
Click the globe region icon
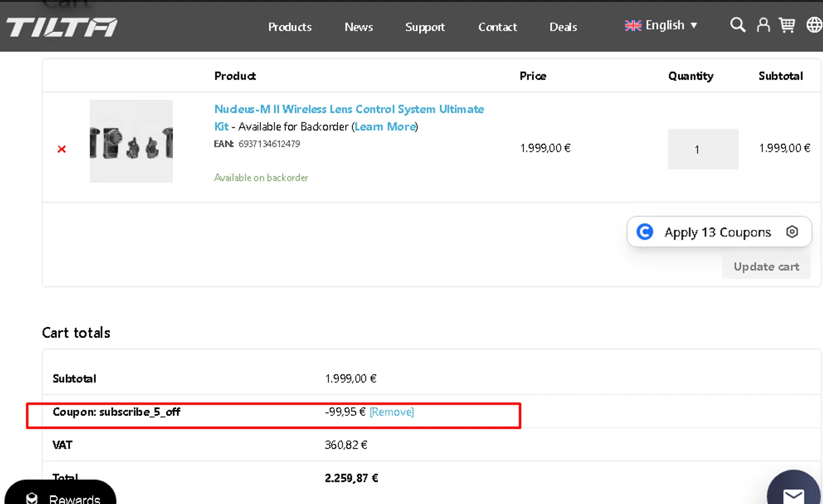[814, 25]
